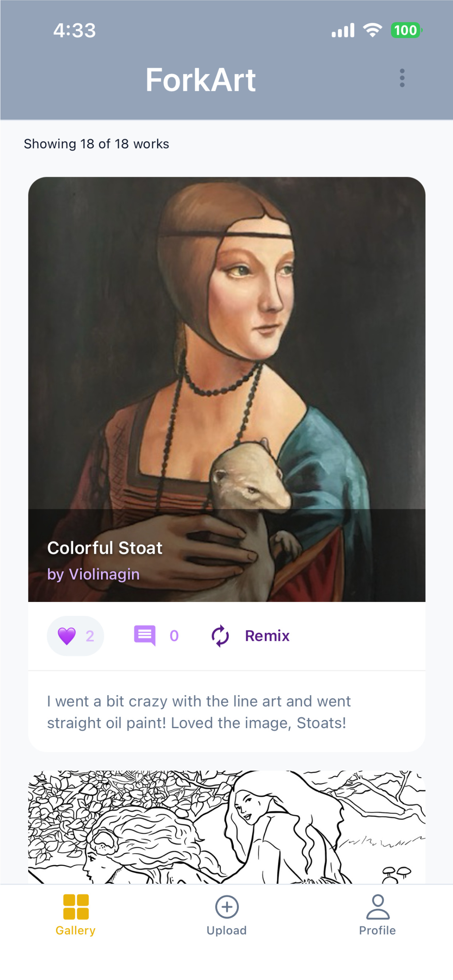Select the Gallery grid icon

76,907
